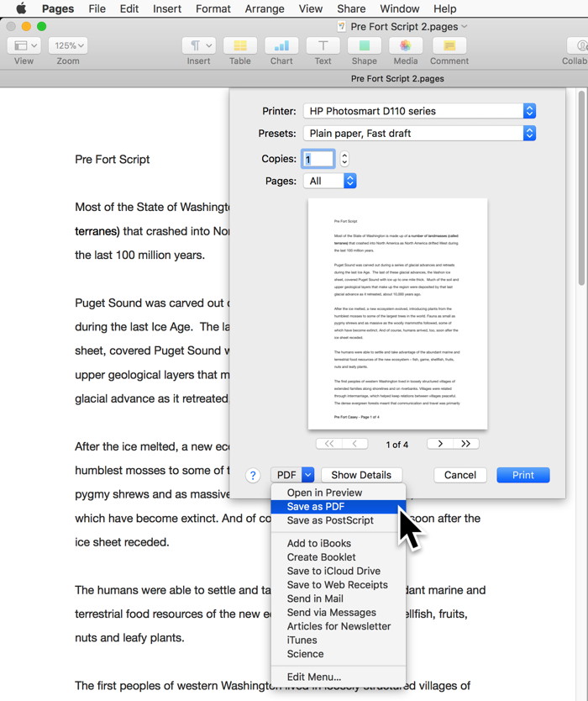This screenshot has width=588, height=701.
Task: Choose Save to iCloud Drive
Action: point(339,571)
